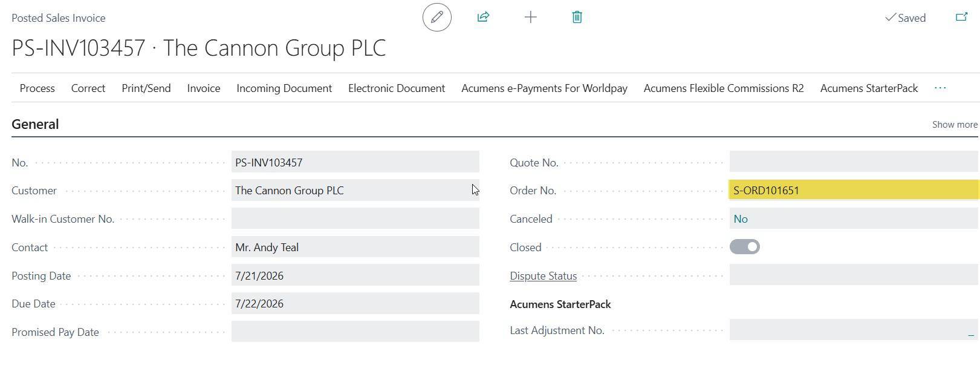
Task: Show more actions via ellipsis
Action: click(940, 88)
